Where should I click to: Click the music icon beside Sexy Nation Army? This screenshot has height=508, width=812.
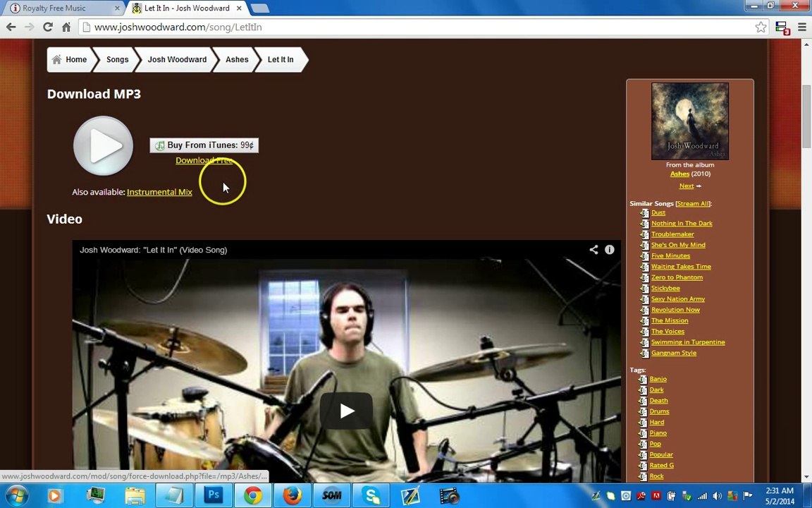point(644,299)
